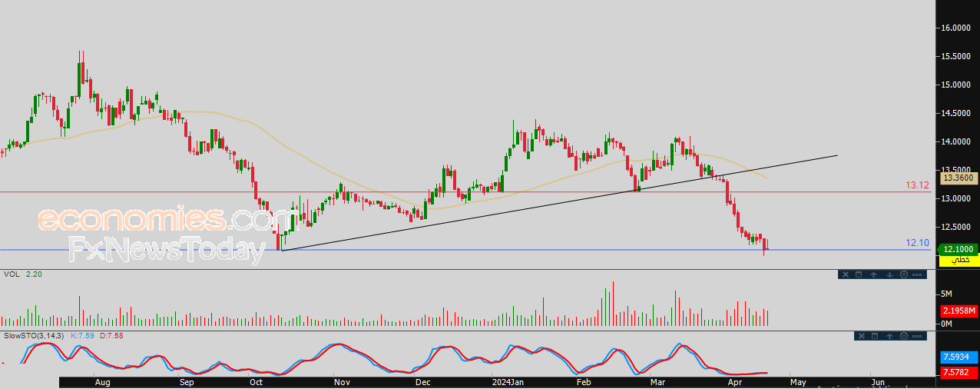The image size is (980, 389).
Task: Click the 15.5000 price axis label
Action: pos(957,56)
